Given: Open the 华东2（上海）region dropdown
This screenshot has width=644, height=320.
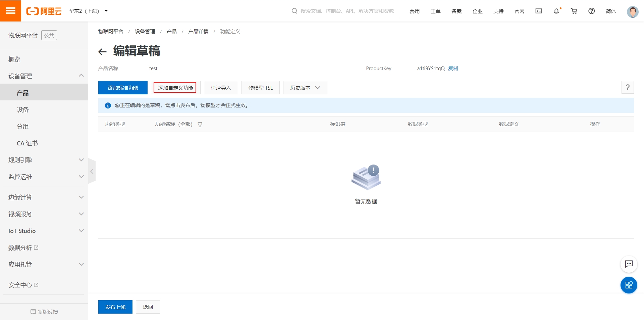Looking at the screenshot, I should (x=88, y=11).
